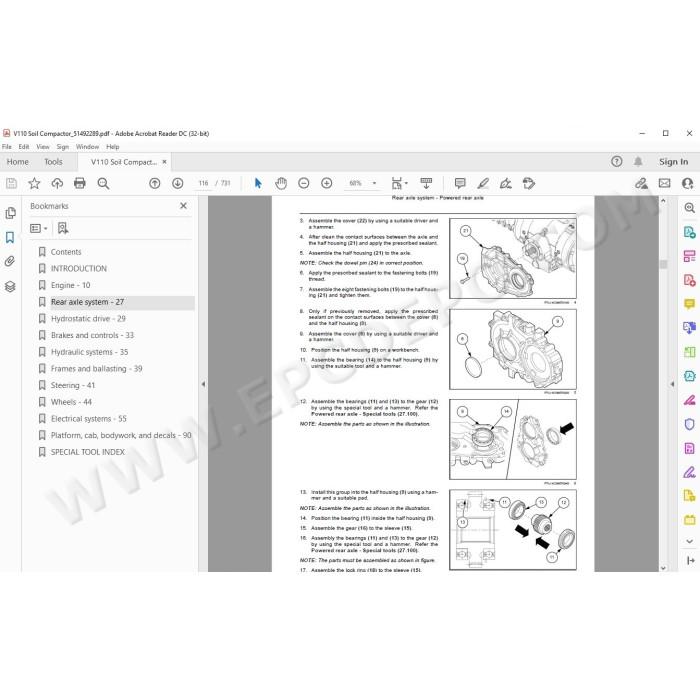Go to previous page arrow
The height and width of the screenshot is (700, 700).
154,183
